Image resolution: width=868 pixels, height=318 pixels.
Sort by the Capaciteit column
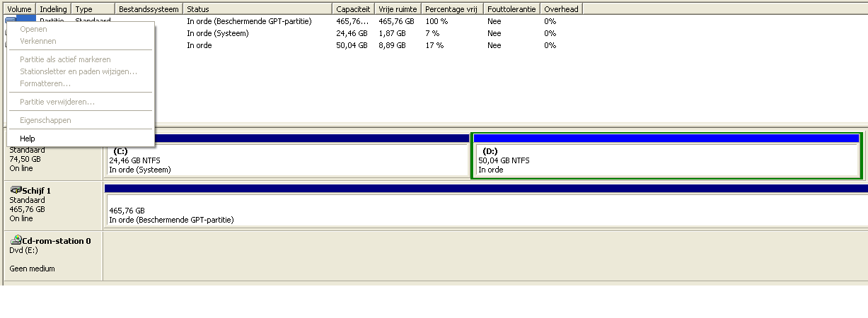(x=353, y=8)
